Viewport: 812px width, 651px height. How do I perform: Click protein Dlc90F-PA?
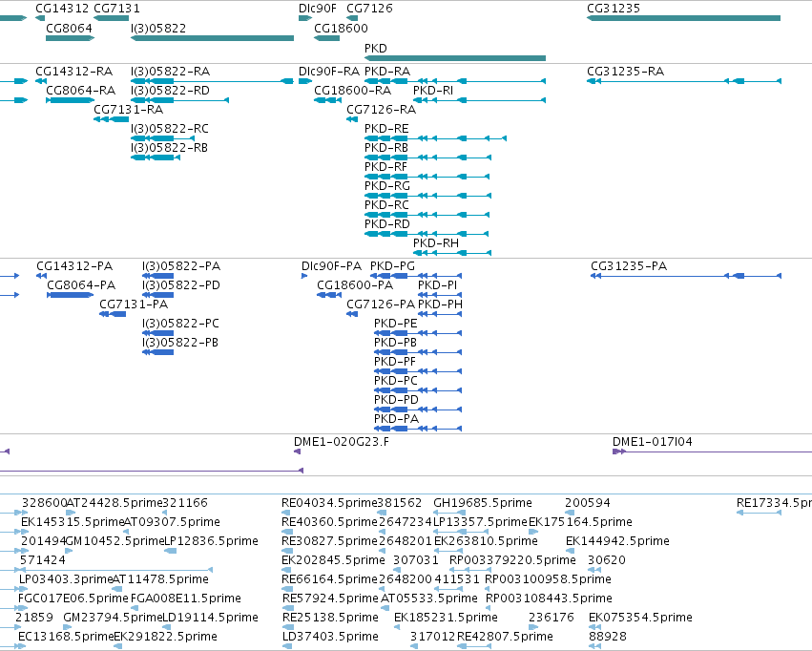331,266
